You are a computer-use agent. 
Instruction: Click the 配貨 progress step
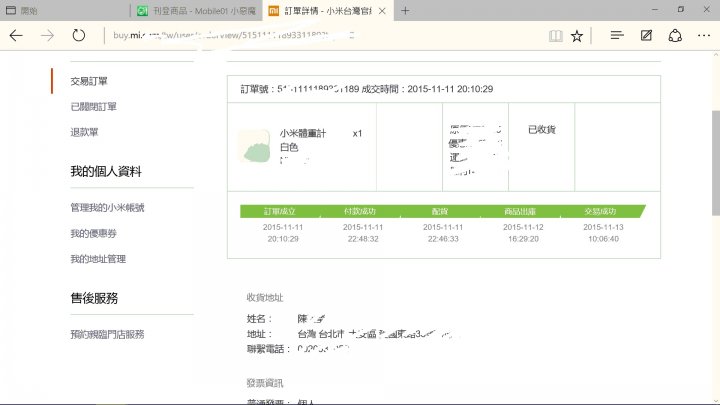pyautogui.click(x=439, y=211)
